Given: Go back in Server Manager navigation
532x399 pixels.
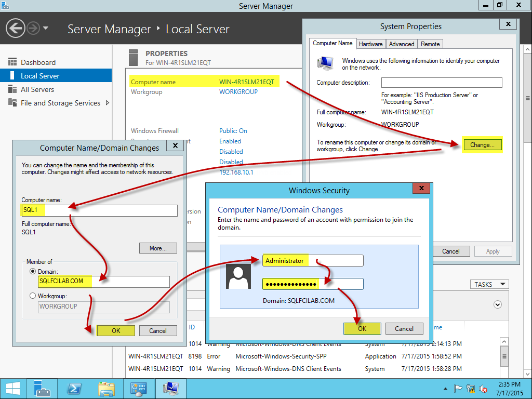Looking at the screenshot, I should coord(15,28).
